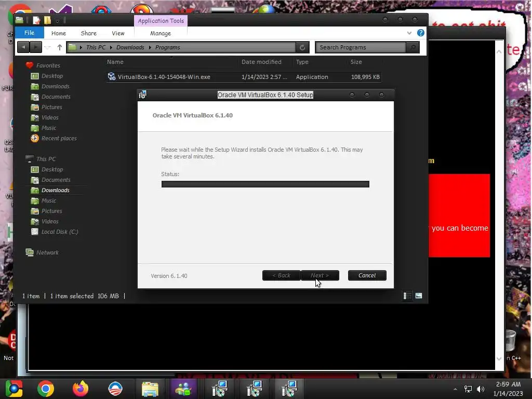532x399 pixels.
Task: Open Music under This PC
Action: (49, 201)
